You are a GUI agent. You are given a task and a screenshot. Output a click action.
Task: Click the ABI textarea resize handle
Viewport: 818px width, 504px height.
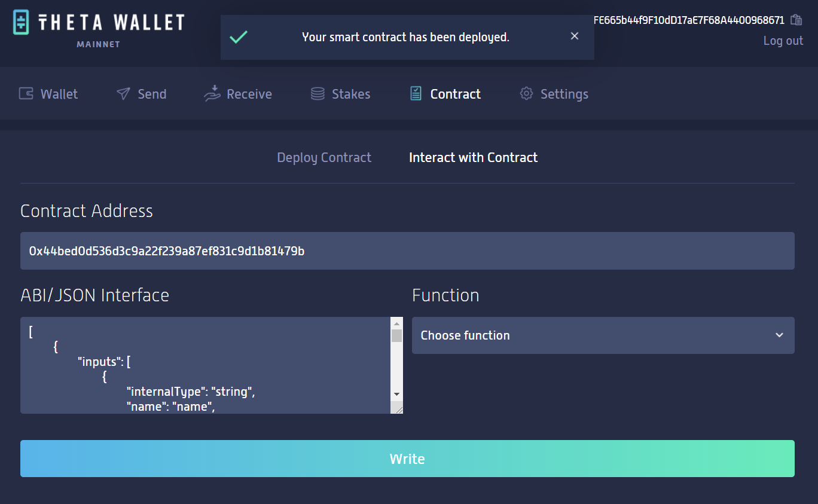pos(396,407)
